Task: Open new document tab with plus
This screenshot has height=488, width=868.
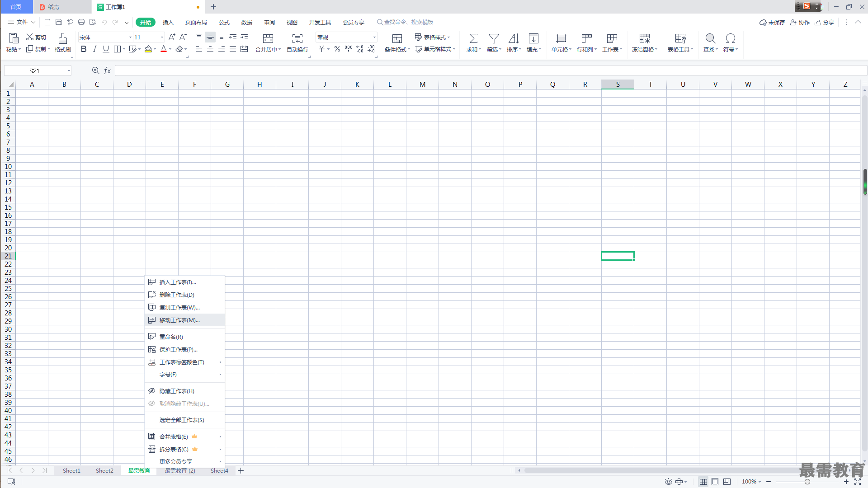Action: (213, 7)
